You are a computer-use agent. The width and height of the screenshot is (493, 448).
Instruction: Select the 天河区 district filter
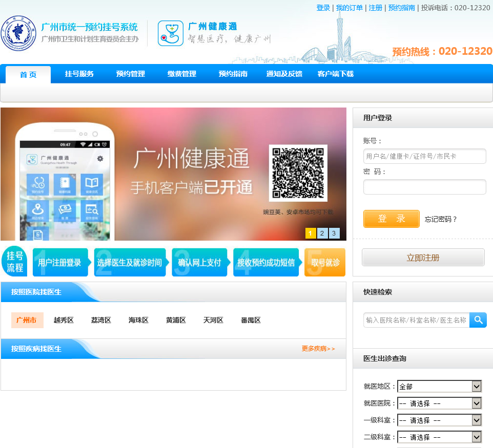coord(213,320)
